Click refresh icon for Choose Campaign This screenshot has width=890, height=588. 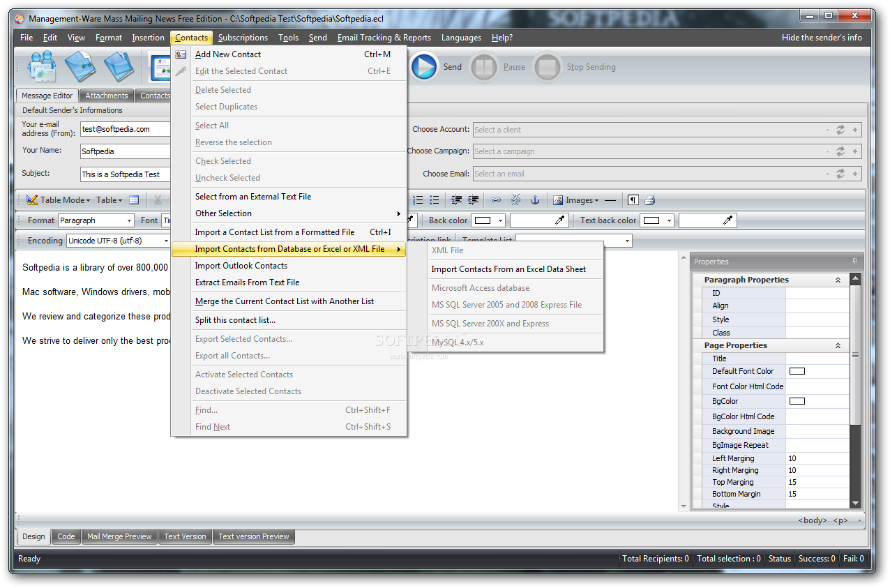coord(840,151)
